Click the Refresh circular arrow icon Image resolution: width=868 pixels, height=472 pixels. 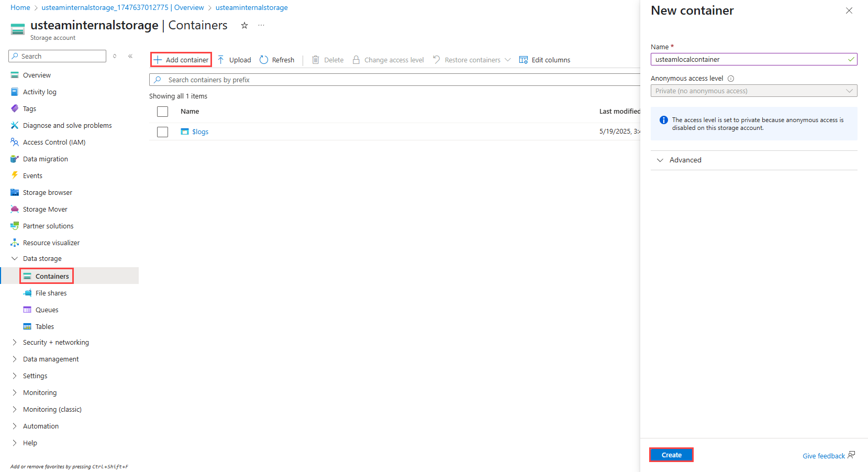[264, 60]
